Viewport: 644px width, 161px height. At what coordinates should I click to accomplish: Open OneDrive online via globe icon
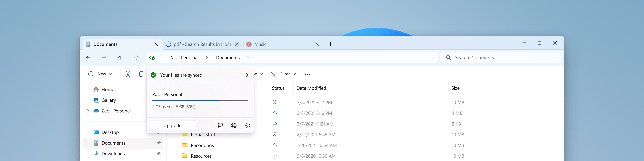pos(234,126)
